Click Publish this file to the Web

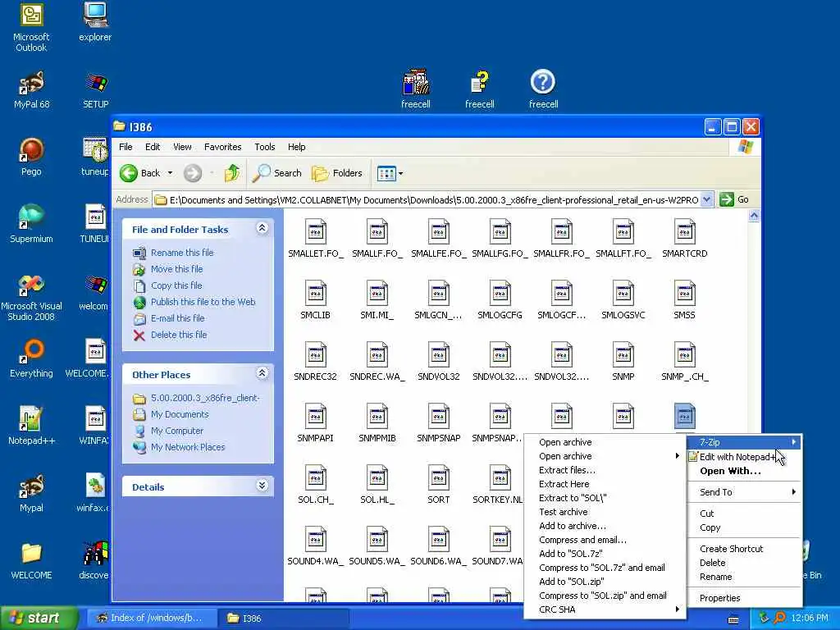click(x=203, y=302)
